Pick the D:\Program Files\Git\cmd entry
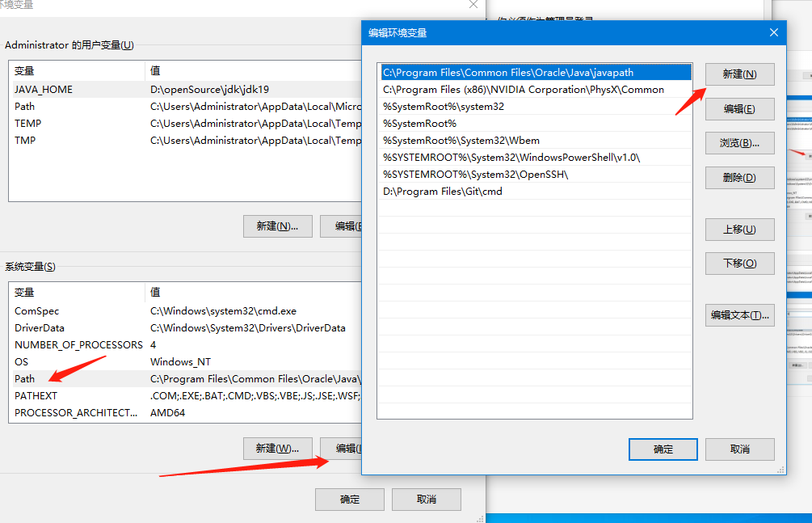This screenshot has width=812, height=523. tap(442, 192)
